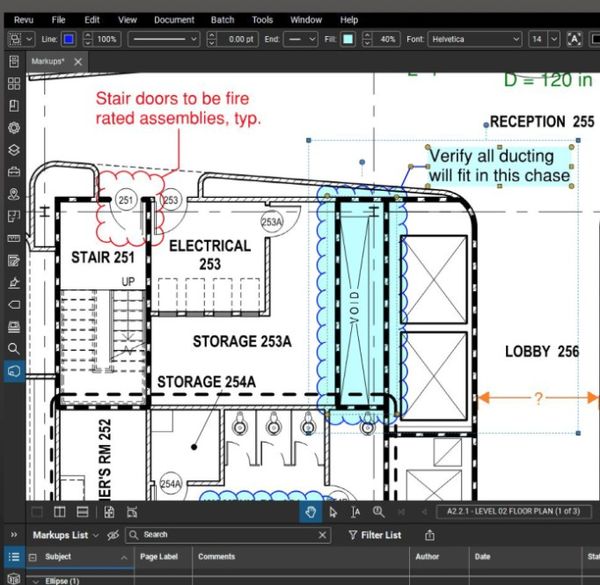600x585 pixels.
Task: Open the Spaces location pin panel icon
Action: [x=14, y=194]
